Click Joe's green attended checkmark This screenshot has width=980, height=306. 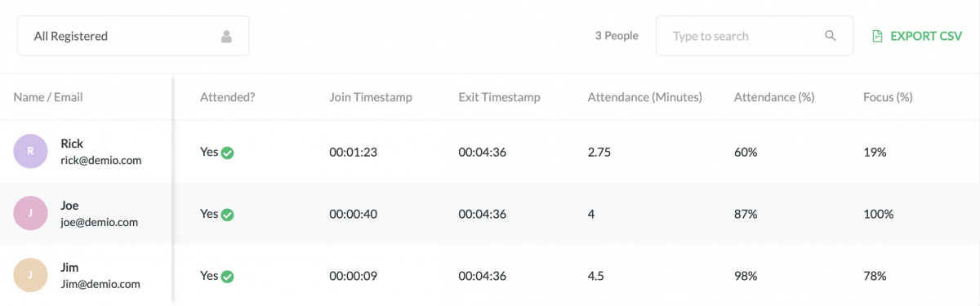tap(228, 215)
